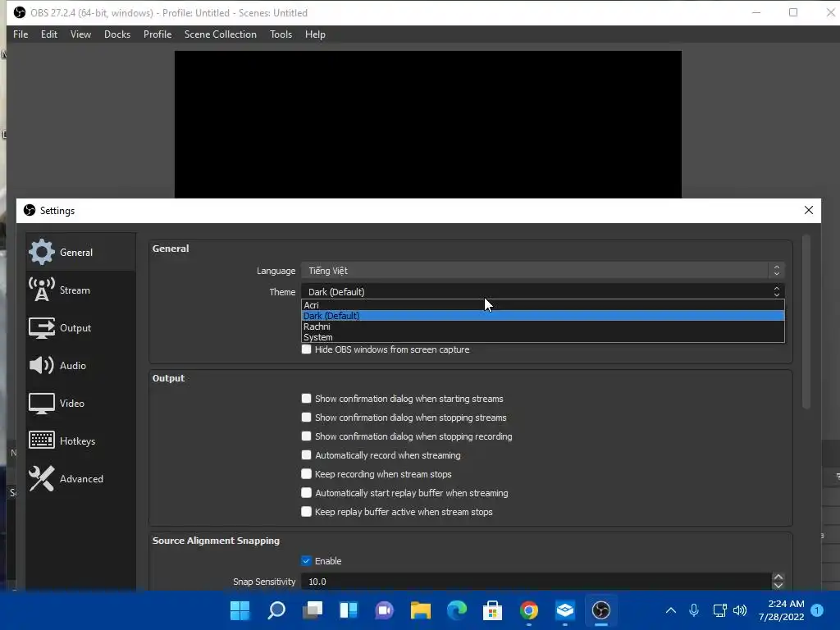Click Windows Start button on taskbar

(240, 610)
